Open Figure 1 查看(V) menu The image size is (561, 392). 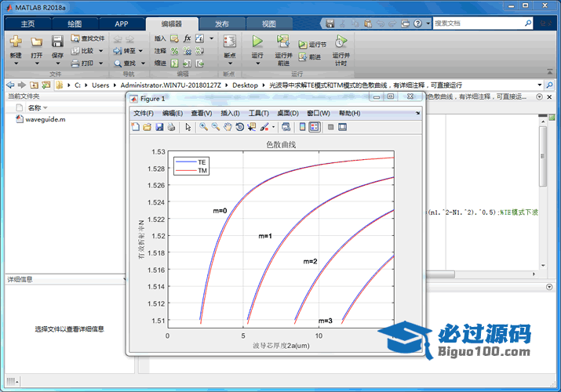[x=202, y=113]
